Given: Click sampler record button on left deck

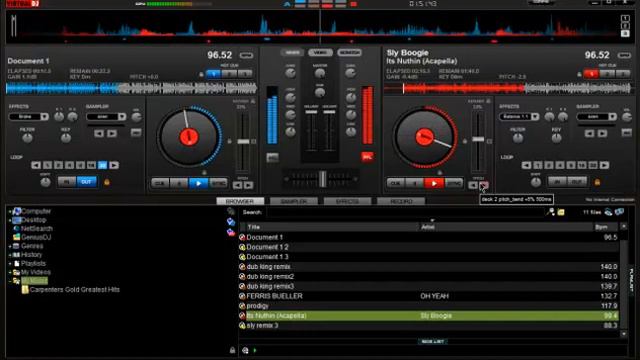Looking at the screenshot, I should [x=136, y=133].
